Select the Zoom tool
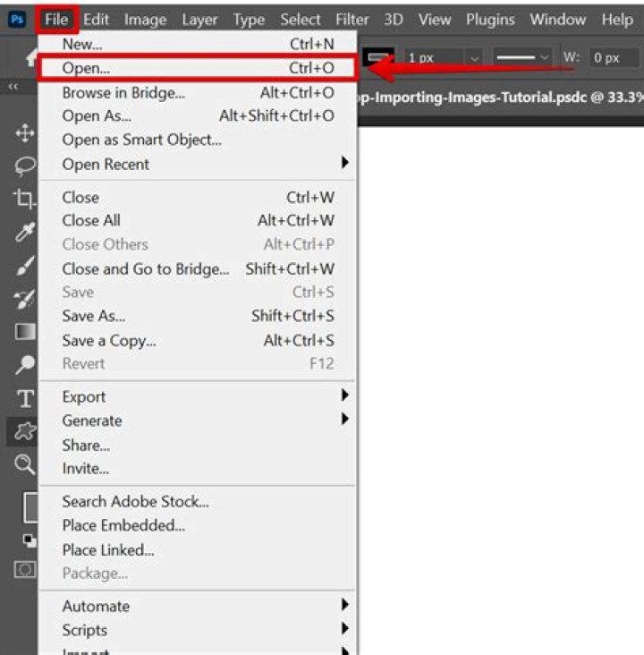The image size is (644, 655). pyautogui.click(x=25, y=464)
